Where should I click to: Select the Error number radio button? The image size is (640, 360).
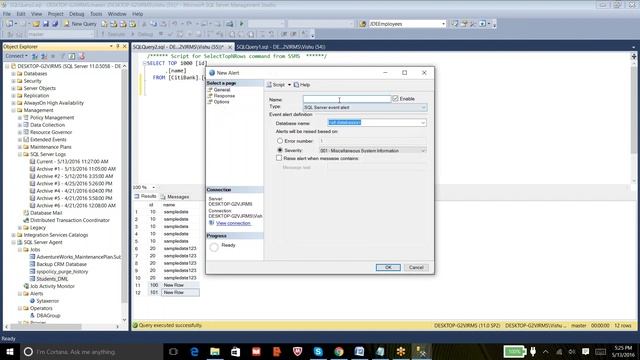280,141
